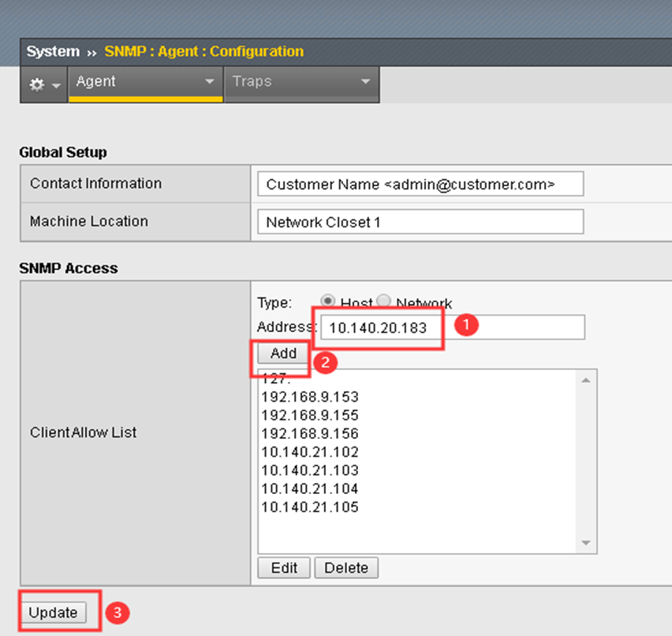Image resolution: width=672 pixels, height=636 pixels.
Task: Expand the Agent tab dropdown arrow
Action: (x=209, y=81)
